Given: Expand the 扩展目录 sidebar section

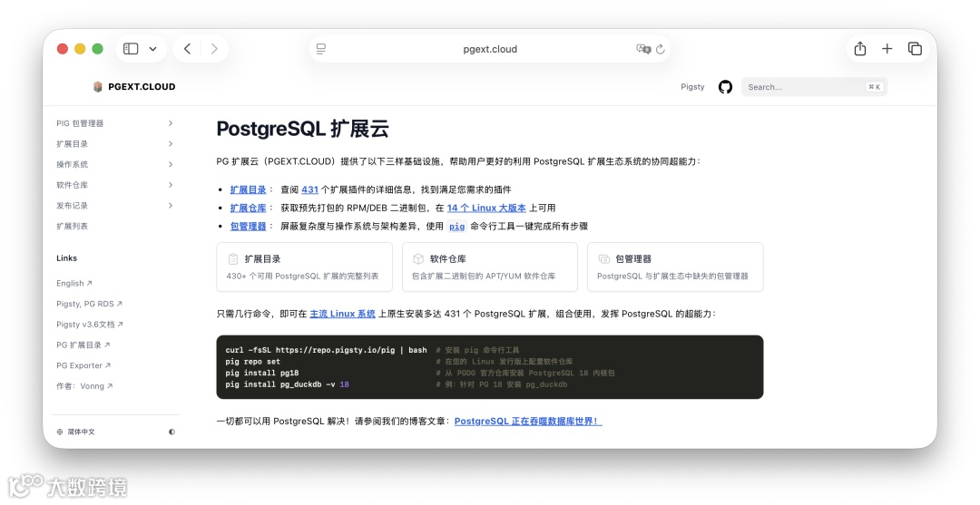Looking at the screenshot, I should [170, 143].
